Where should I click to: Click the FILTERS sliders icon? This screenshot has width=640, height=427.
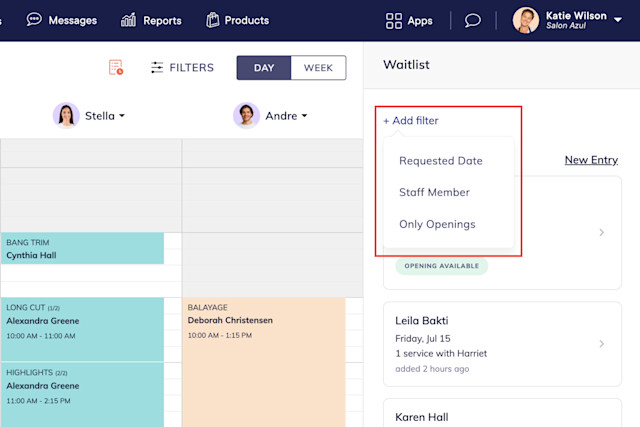pos(157,67)
